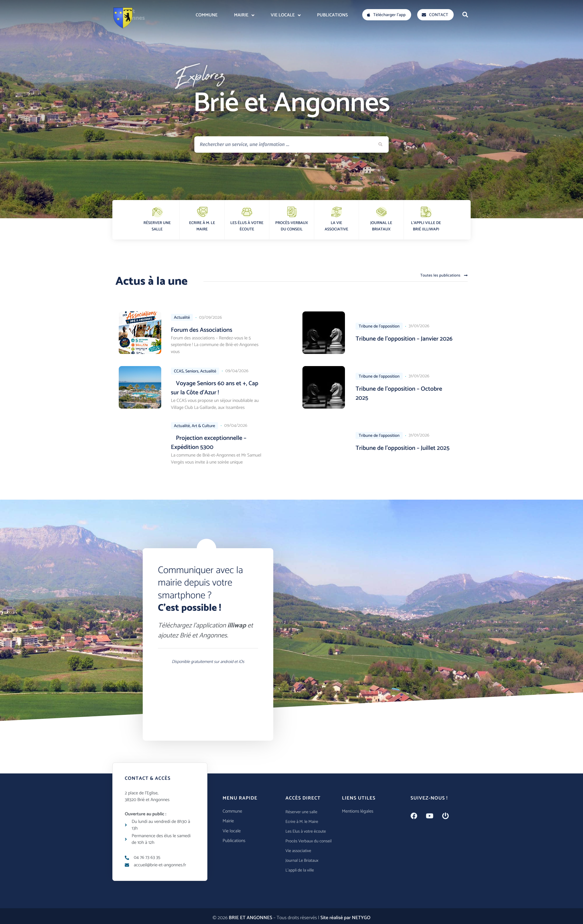
Task: Open the Facebook page icon in footer
Action: point(414,816)
